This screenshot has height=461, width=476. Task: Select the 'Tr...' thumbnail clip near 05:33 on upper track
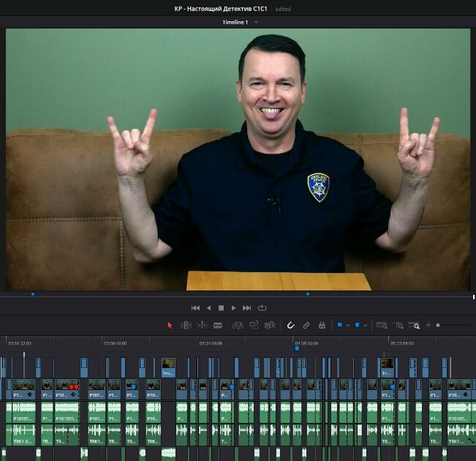click(388, 367)
